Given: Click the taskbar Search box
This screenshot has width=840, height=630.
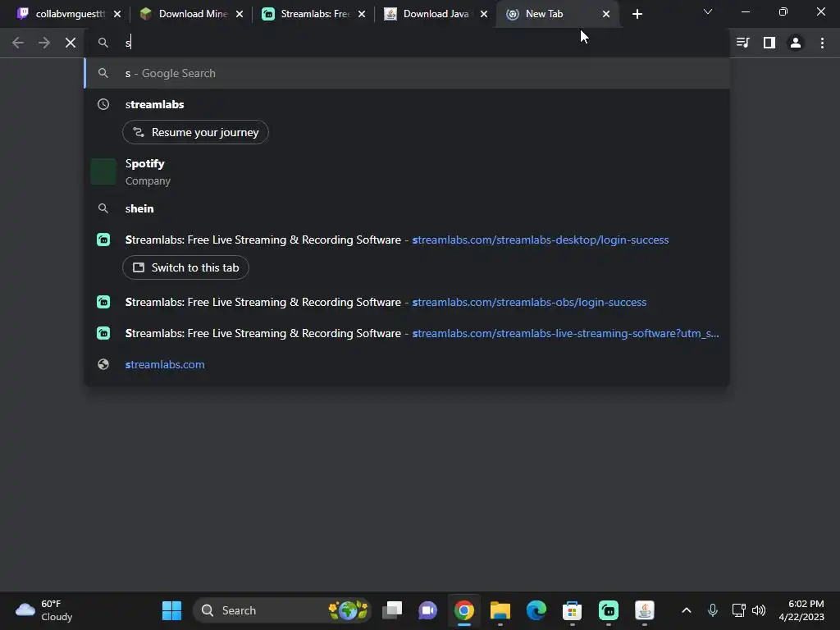Looking at the screenshot, I should [x=282, y=610].
